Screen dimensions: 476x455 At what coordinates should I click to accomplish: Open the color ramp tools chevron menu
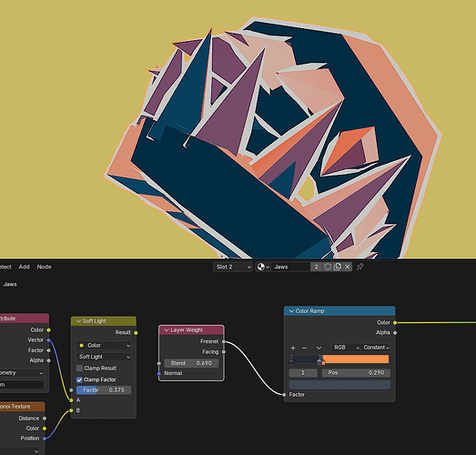point(319,348)
